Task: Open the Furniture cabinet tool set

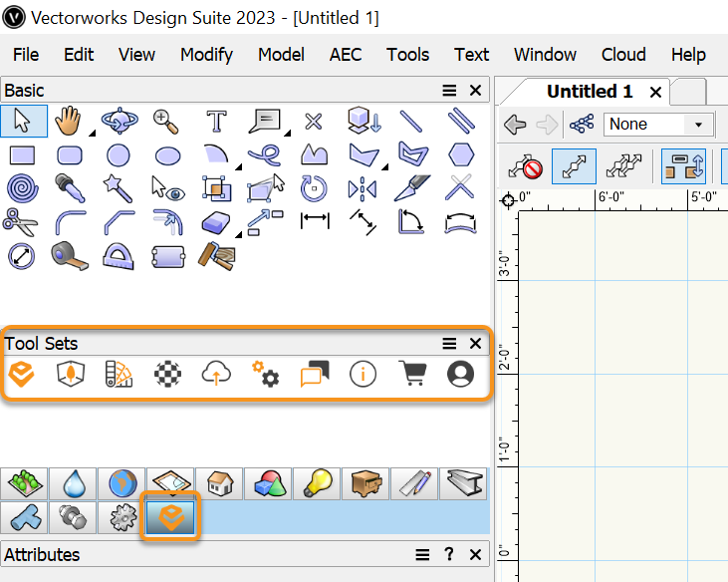Action: (x=365, y=483)
